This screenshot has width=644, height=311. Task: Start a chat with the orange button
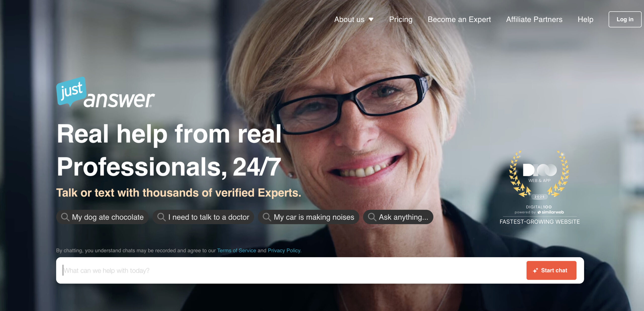pyautogui.click(x=551, y=270)
